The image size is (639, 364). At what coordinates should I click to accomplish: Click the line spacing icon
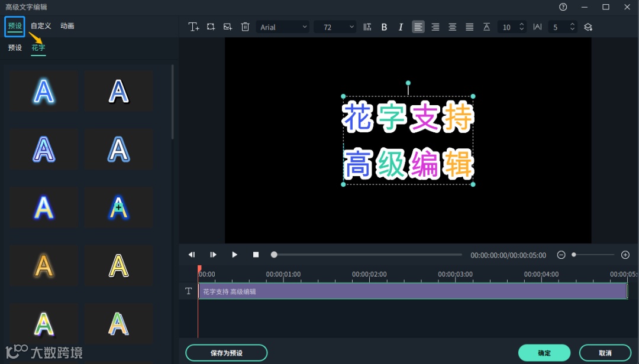click(x=486, y=27)
